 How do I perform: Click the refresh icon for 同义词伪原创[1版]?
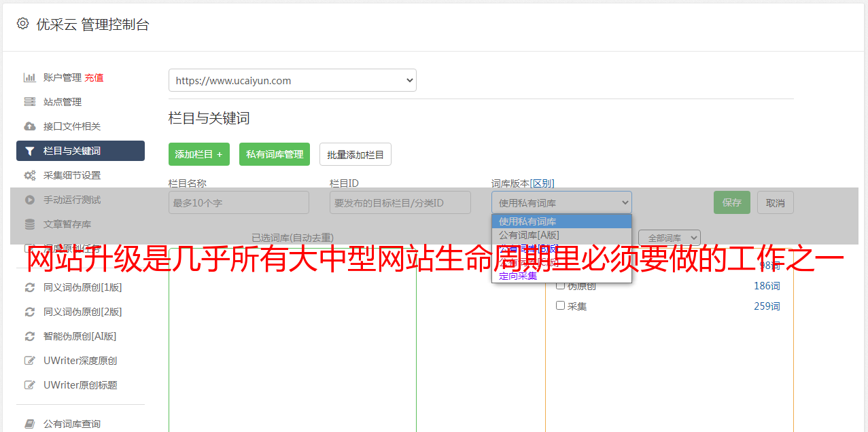[x=29, y=287]
